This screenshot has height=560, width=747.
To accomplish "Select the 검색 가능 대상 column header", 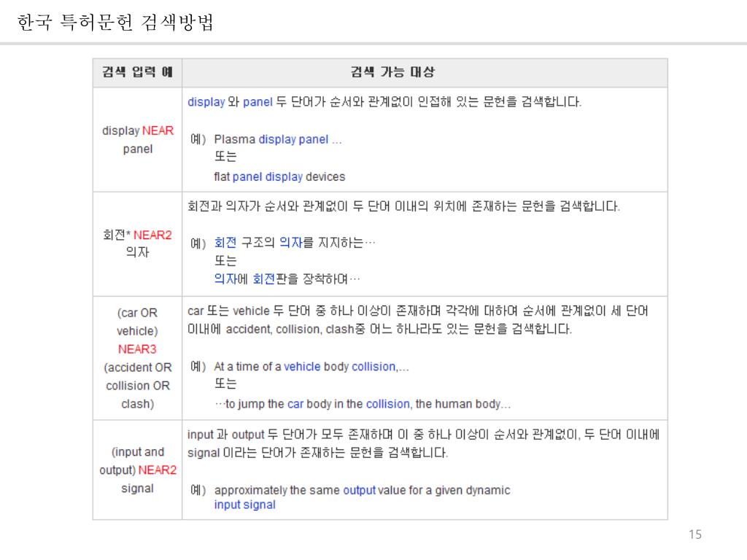I will click(392, 72).
